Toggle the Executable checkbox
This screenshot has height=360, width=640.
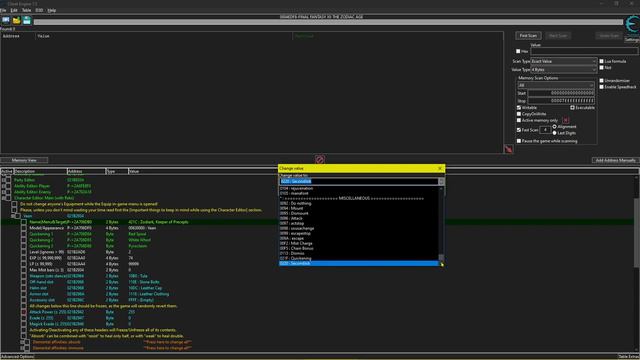click(572, 108)
